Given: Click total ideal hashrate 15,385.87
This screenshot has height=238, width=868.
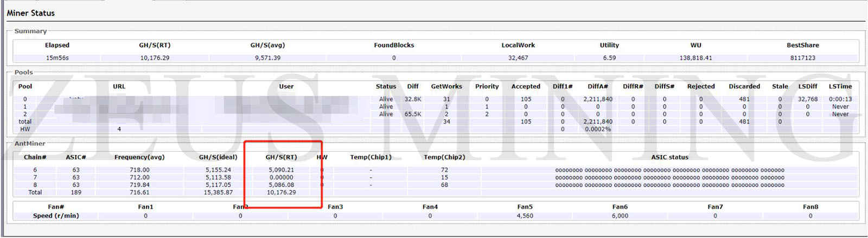Looking at the screenshot, I should (218, 192).
